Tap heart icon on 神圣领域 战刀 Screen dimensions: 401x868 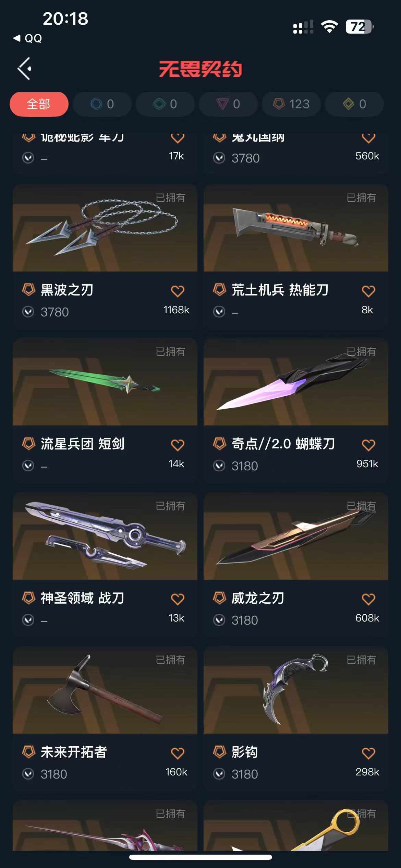coord(178,599)
